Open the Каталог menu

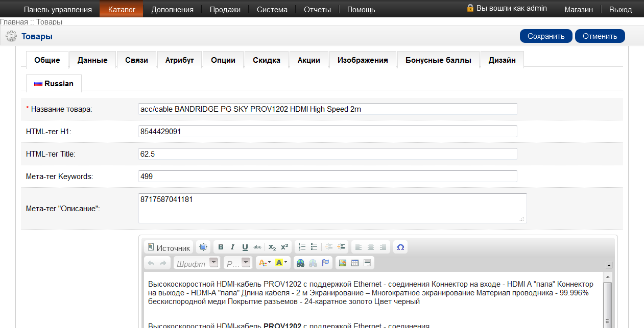point(122,10)
